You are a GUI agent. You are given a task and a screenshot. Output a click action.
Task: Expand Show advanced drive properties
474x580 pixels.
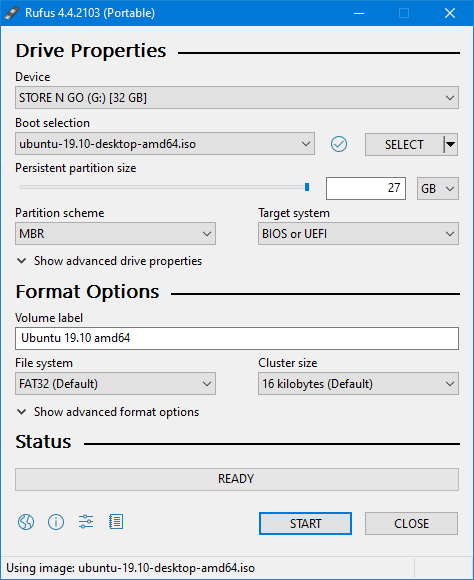tap(110, 261)
